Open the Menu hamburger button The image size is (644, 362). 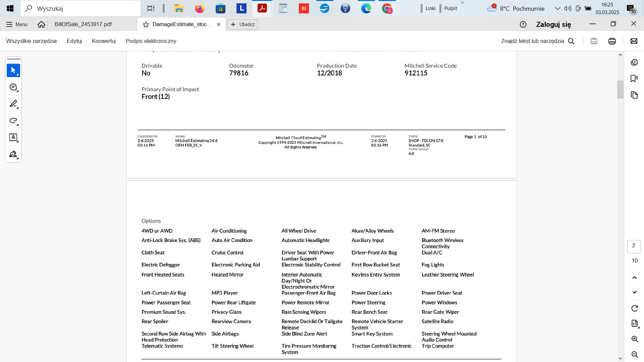[17, 24]
